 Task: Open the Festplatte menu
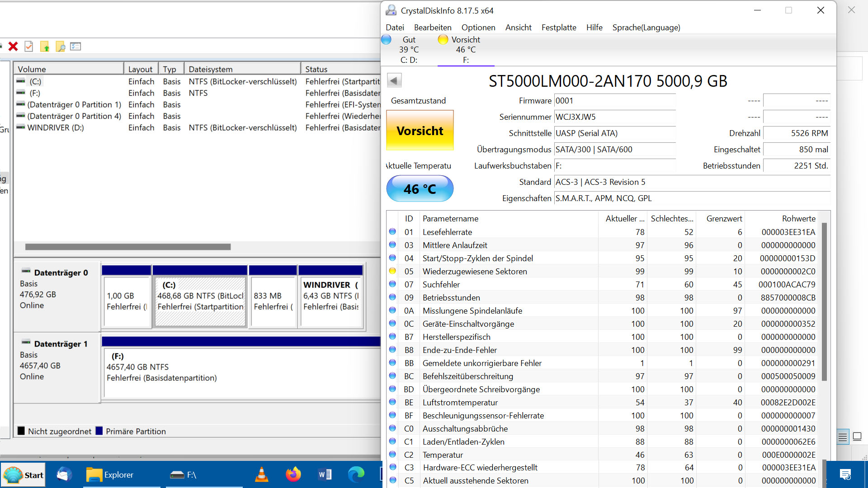(559, 28)
